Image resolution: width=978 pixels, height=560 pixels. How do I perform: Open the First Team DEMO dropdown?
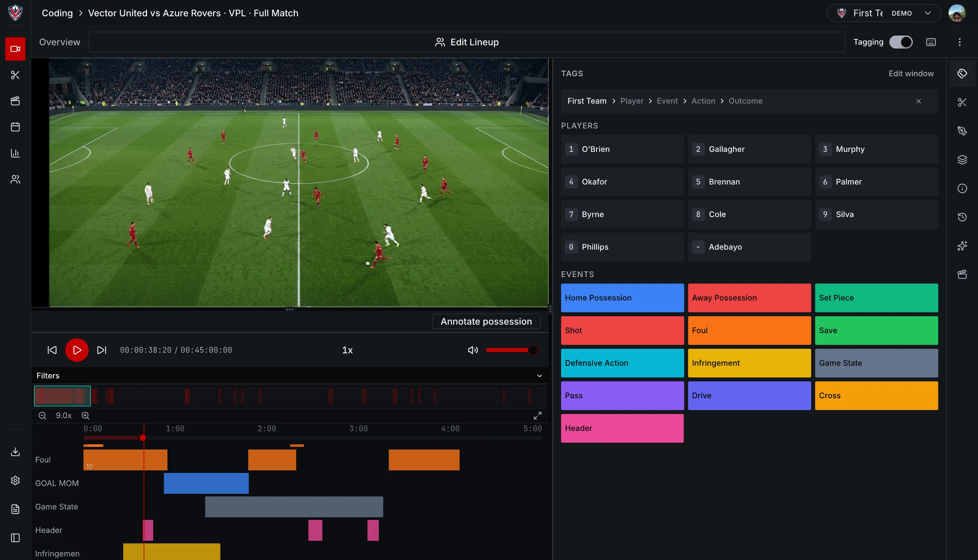click(x=884, y=13)
